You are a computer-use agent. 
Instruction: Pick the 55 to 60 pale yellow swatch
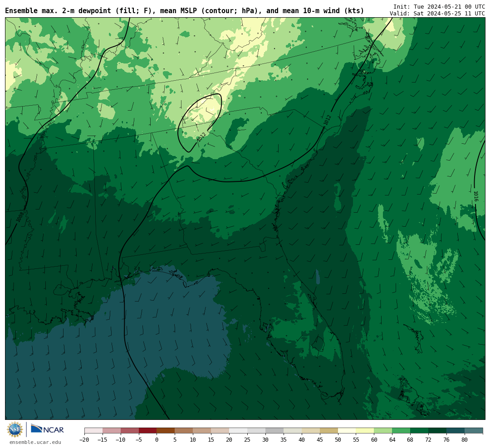tap(365, 431)
